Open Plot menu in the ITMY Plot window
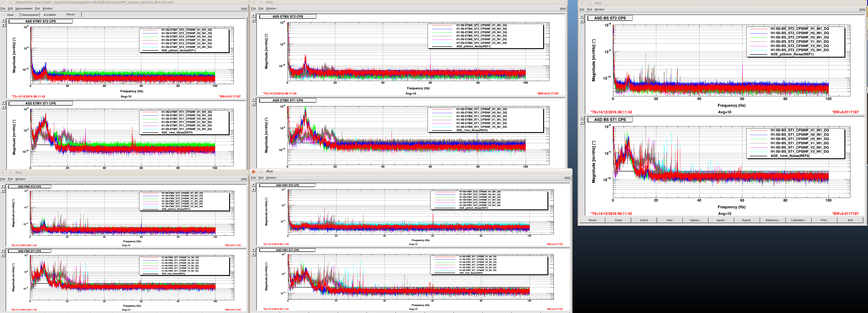The width and height of the screenshot is (868, 313). click(261, 178)
